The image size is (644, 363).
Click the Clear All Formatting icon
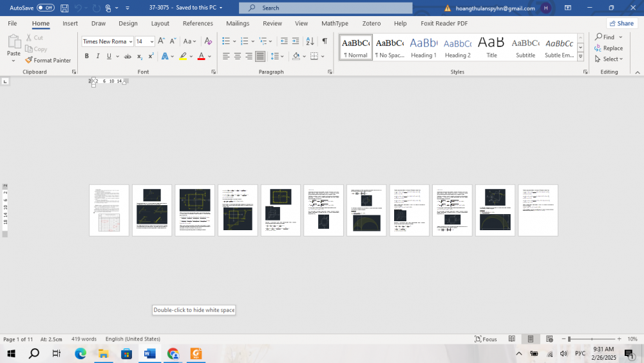pos(208,41)
